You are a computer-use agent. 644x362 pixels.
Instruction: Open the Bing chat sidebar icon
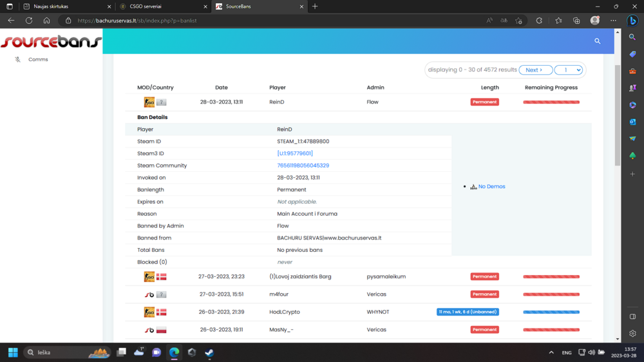pos(632,21)
